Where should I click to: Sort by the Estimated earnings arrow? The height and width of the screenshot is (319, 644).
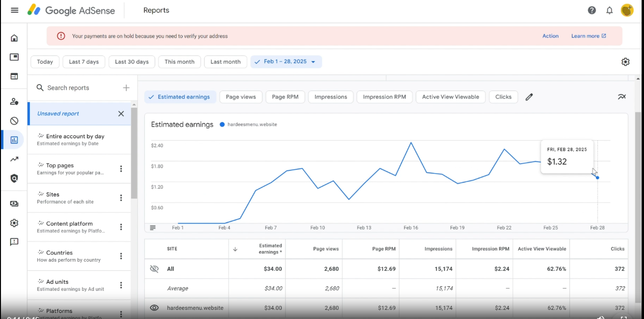(x=235, y=249)
